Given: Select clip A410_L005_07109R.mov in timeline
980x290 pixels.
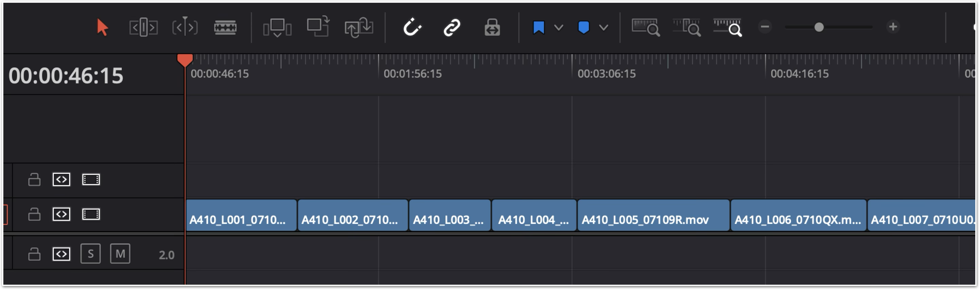Looking at the screenshot, I should [653, 215].
